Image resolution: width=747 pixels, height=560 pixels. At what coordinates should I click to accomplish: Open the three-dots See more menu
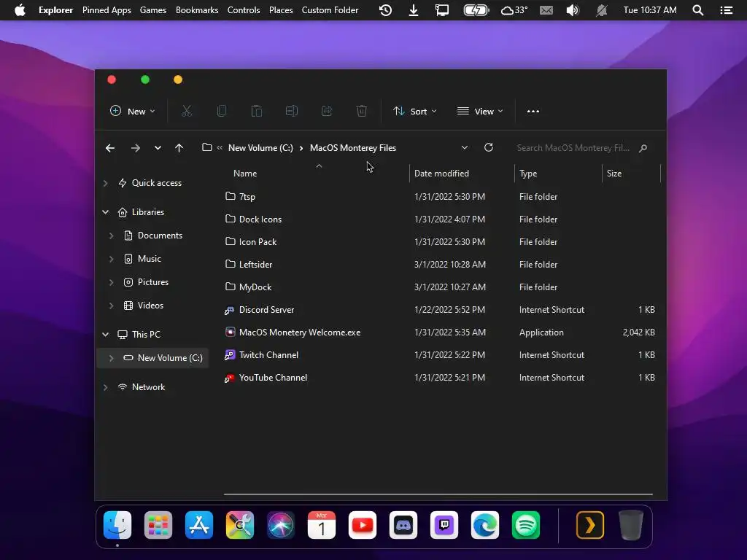533,111
